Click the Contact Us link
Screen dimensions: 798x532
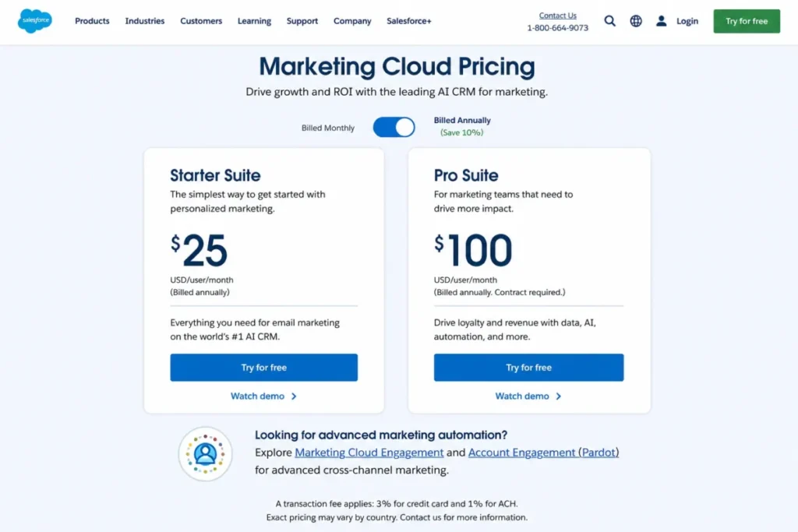click(x=558, y=16)
